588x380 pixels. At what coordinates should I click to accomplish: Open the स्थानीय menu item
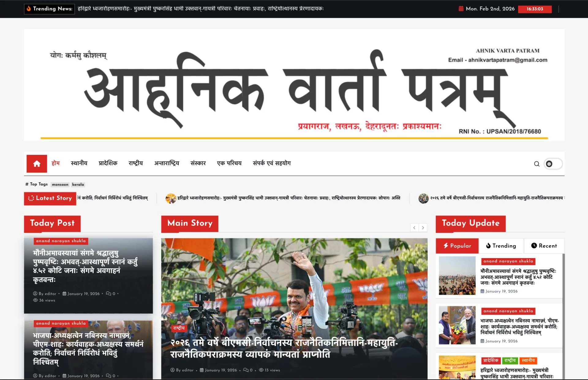tap(79, 163)
